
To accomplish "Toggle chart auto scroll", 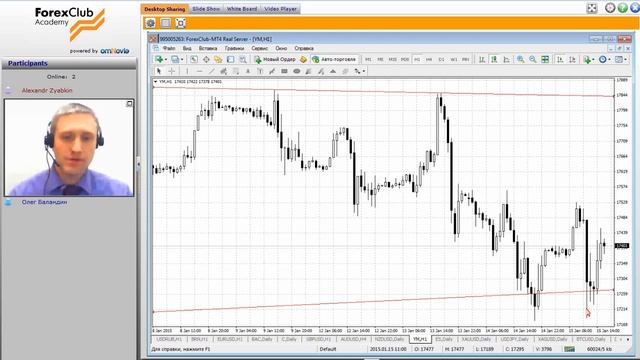I will click(x=560, y=60).
